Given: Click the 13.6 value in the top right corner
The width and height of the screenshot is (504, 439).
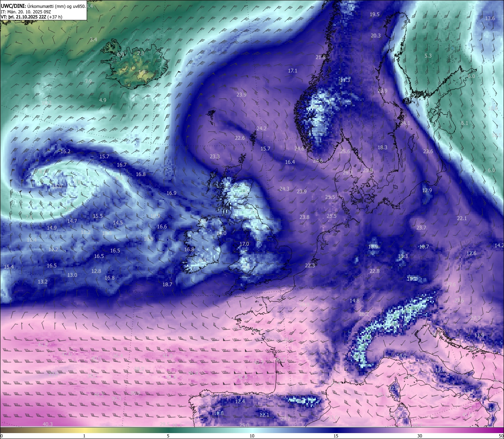Looking at the screenshot, I should 490,19.
